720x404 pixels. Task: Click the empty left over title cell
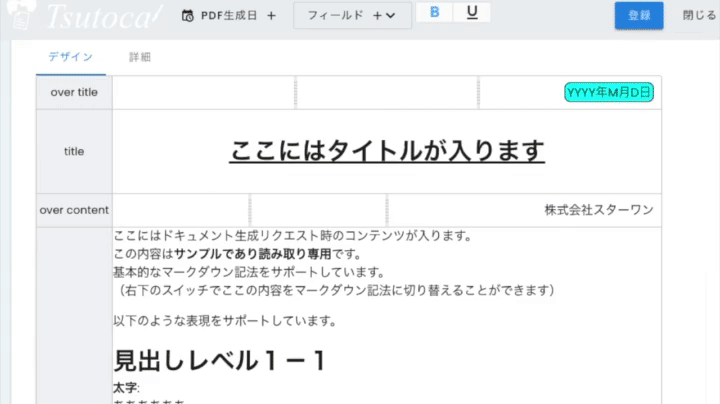(x=204, y=92)
